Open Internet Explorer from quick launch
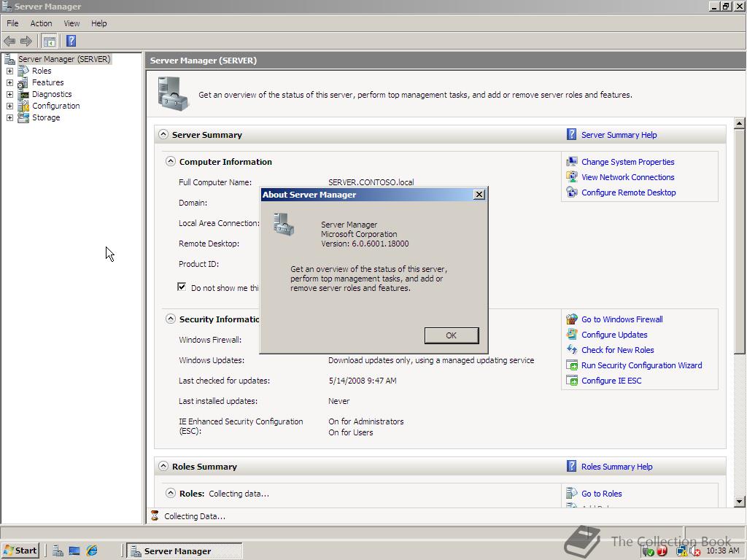Image resolution: width=747 pixels, height=560 pixels. point(92,551)
